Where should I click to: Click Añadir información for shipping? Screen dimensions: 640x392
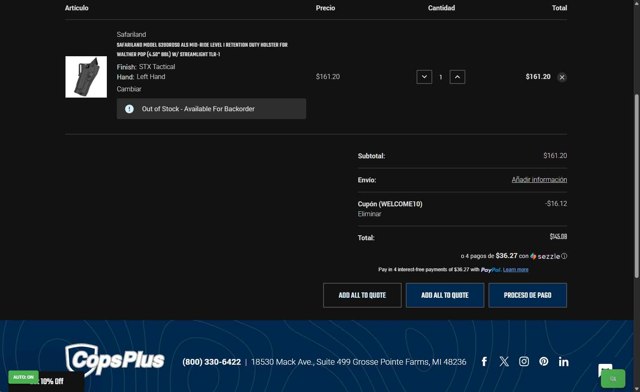(539, 180)
